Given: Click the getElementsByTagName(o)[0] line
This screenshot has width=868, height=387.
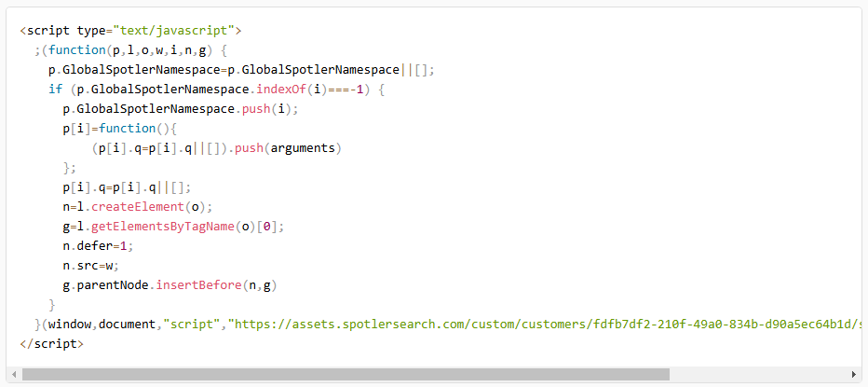Looking at the screenshot, I should 173,227.
